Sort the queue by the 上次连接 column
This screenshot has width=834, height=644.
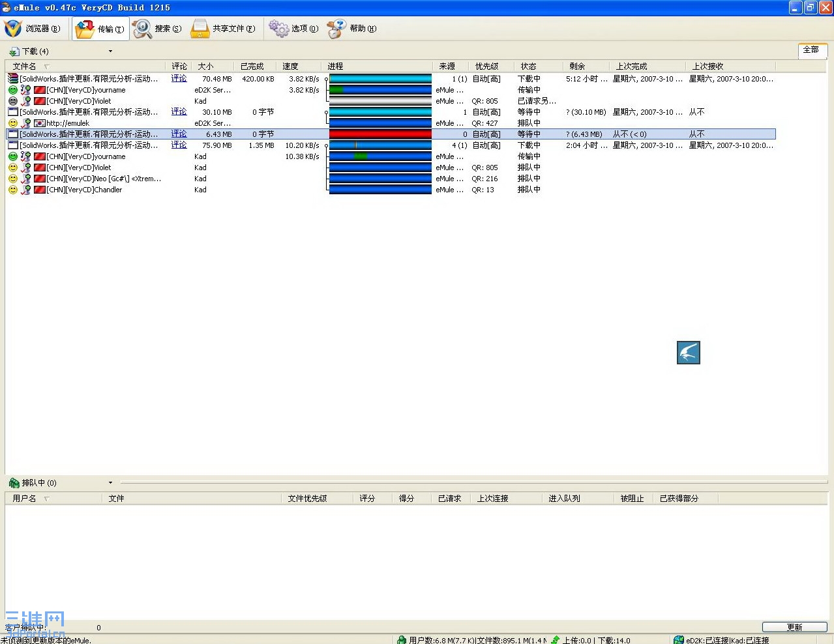[506, 499]
